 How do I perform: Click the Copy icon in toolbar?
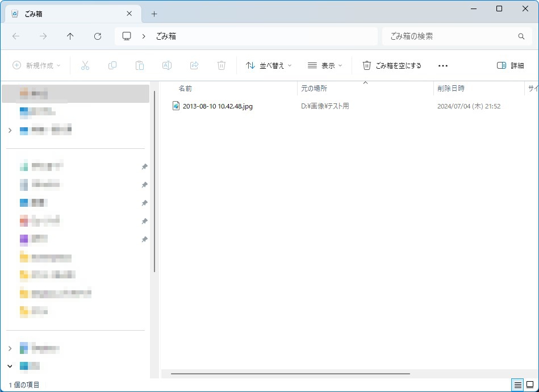(112, 65)
